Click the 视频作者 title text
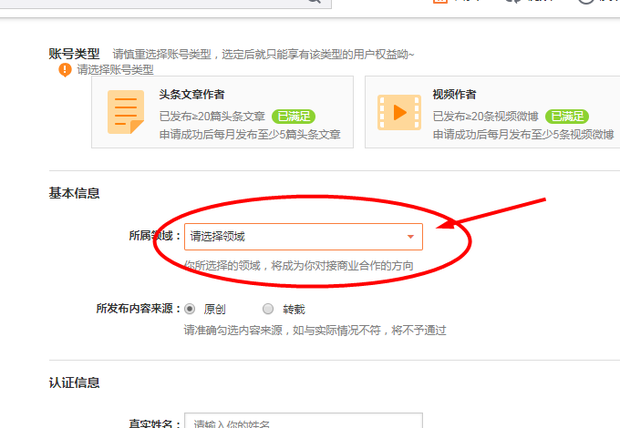620x428 pixels. [x=454, y=95]
